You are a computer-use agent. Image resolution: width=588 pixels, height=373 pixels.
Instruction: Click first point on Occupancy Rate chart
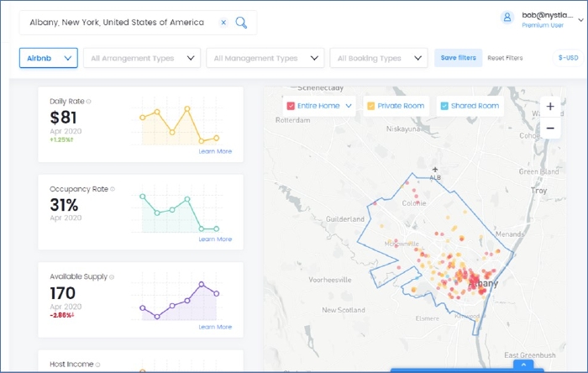click(x=143, y=197)
